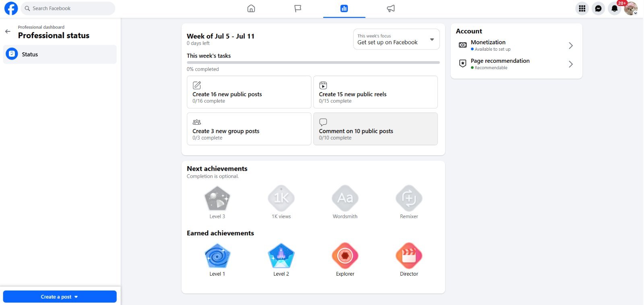Open Create 3 new group posts task
644x305 pixels.
[x=249, y=129]
